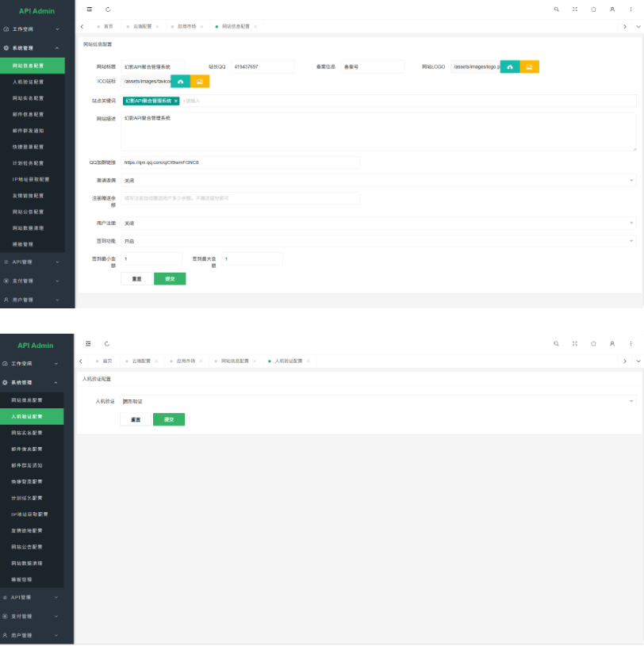Remove the 幻影API聚合管理系统 keyword tag
This screenshot has height=646, width=644.
click(x=176, y=101)
